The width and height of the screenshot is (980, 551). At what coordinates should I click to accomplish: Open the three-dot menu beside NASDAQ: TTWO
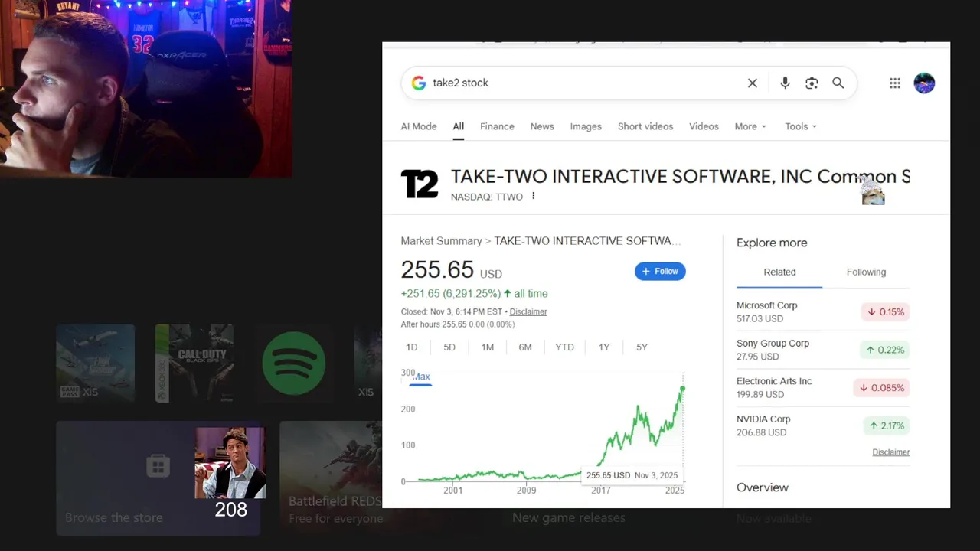point(534,196)
